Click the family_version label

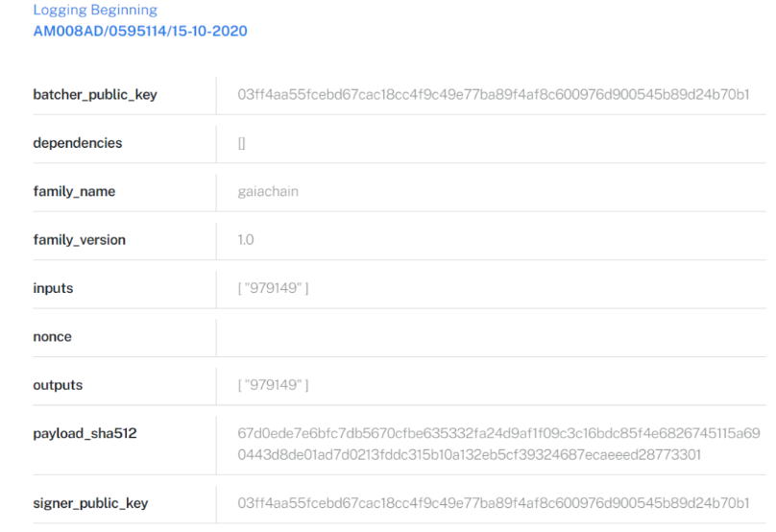click(x=79, y=240)
